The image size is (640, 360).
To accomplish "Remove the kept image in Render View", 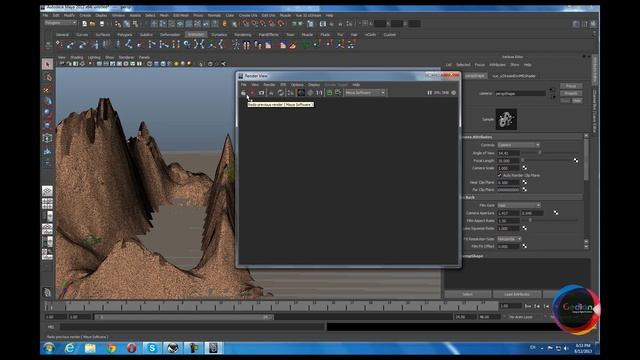I will click(338, 93).
